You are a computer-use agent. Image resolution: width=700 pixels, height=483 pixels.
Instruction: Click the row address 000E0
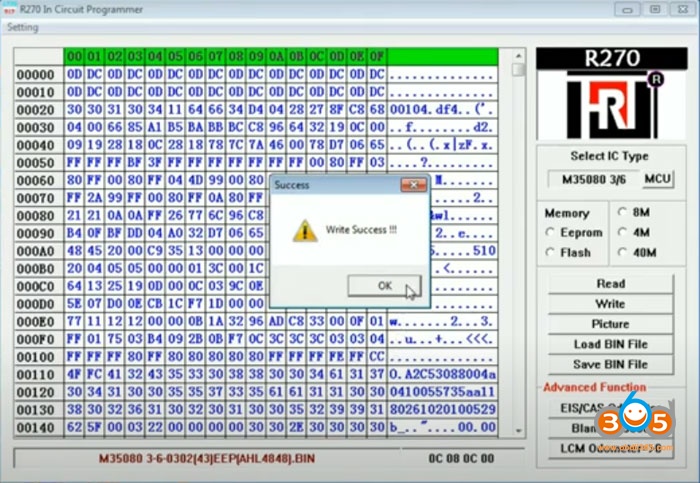tap(35, 322)
